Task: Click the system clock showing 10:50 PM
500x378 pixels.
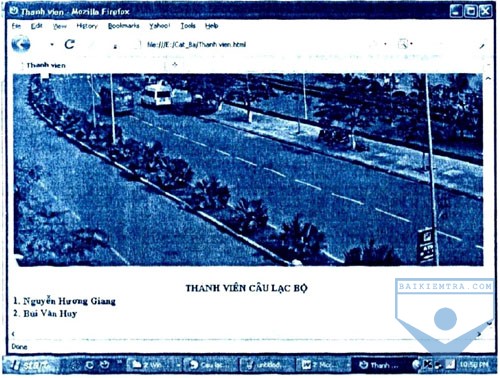Action: click(x=474, y=364)
